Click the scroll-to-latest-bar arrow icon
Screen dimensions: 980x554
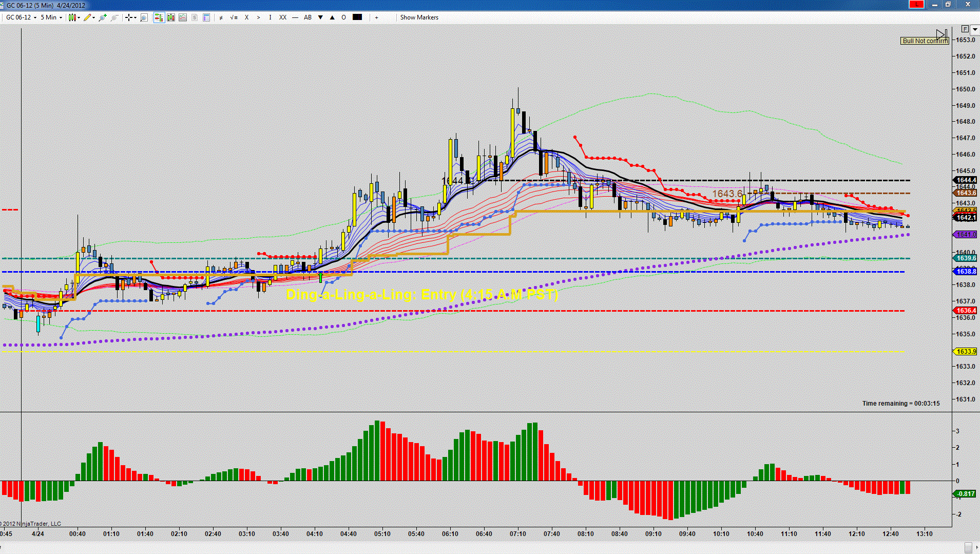point(941,34)
